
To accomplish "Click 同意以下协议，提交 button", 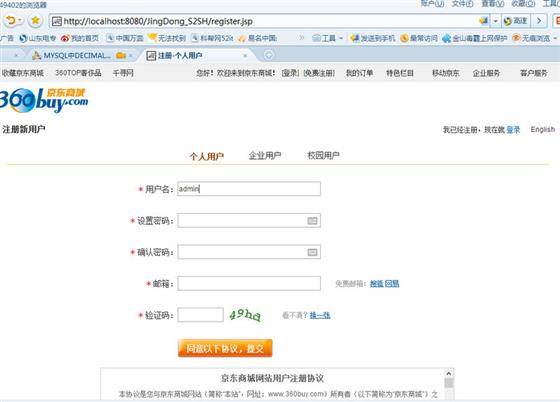I will pyautogui.click(x=225, y=348).
